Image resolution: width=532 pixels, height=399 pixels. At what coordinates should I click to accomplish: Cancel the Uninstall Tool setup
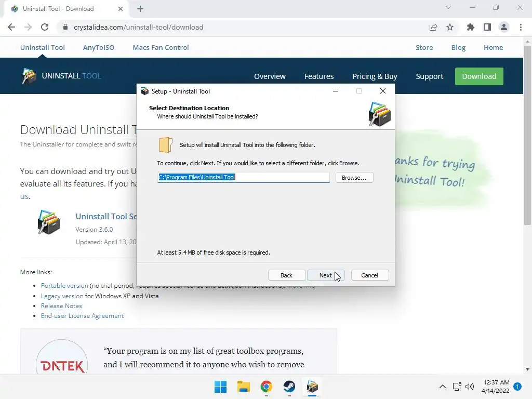[x=369, y=275]
